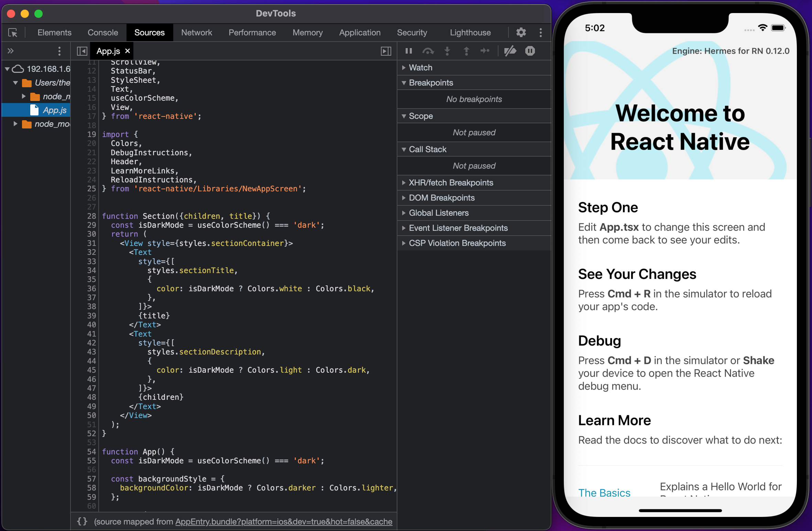Pretty-print the source with the braces icon
The width and height of the screenshot is (812, 531).
[x=82, y=521]
